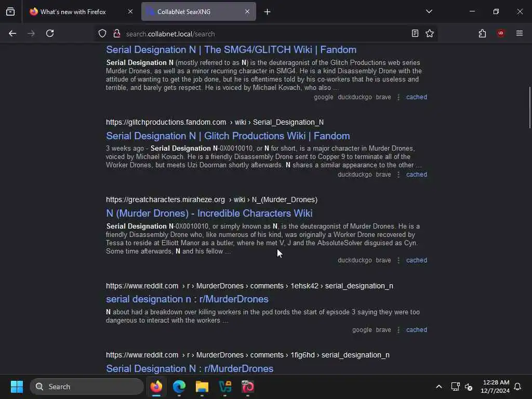Close the CollabNet SearXNG tab
Viewport: 532px width, 399px height.
(247, 11)
